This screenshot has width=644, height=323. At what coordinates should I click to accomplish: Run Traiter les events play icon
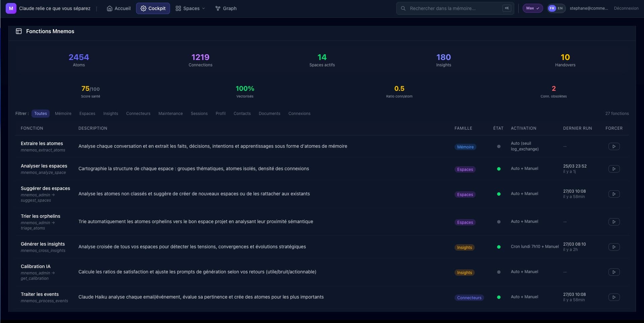(614, 297)
